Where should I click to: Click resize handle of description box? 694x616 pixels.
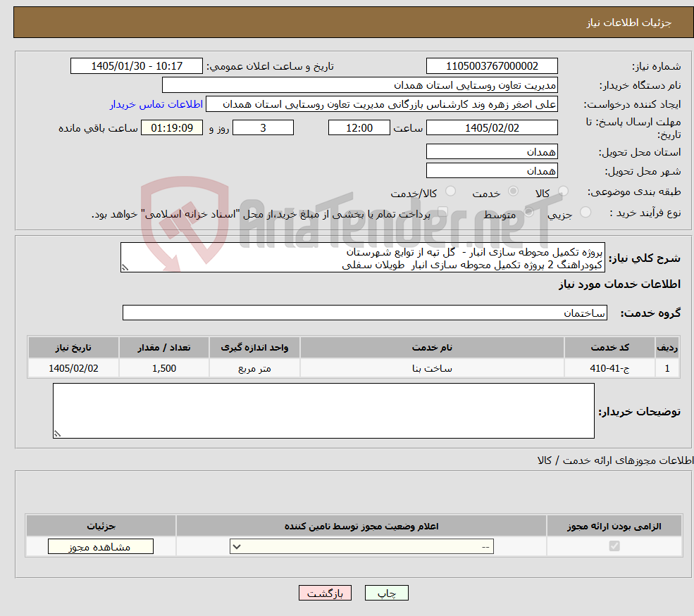[x=125, y=268]
